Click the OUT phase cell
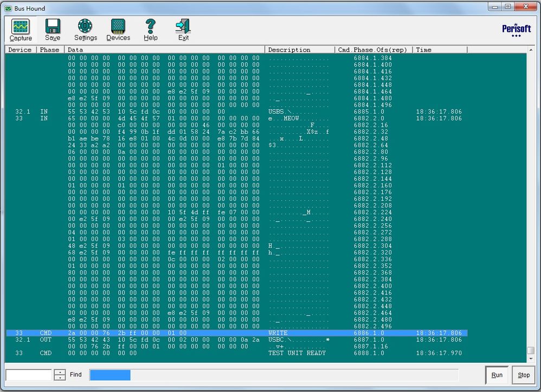 (46, 339)
